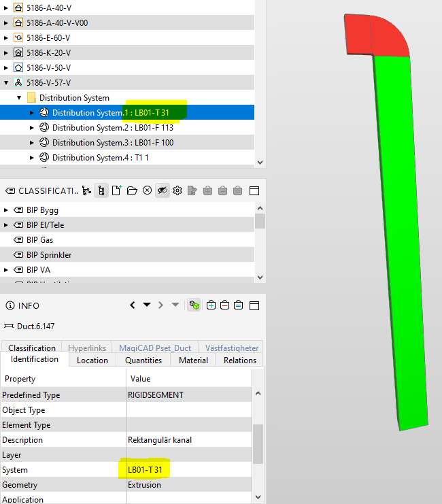
Task: Click the Rektangulär kanal description value
Action: (x=160, y=439)
